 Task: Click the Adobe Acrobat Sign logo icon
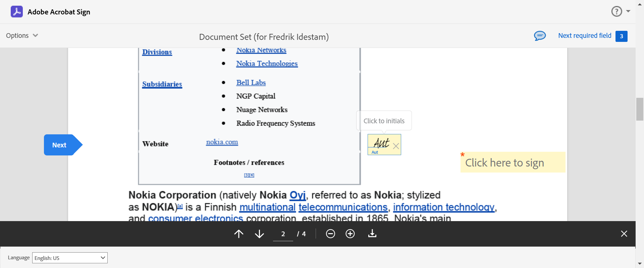click(17, 12)
